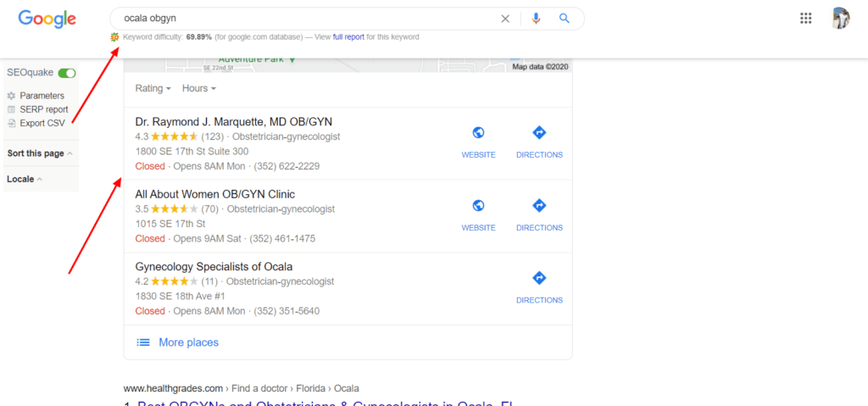Click WEBSITE label for Dr. Marquette

[478, 155]
